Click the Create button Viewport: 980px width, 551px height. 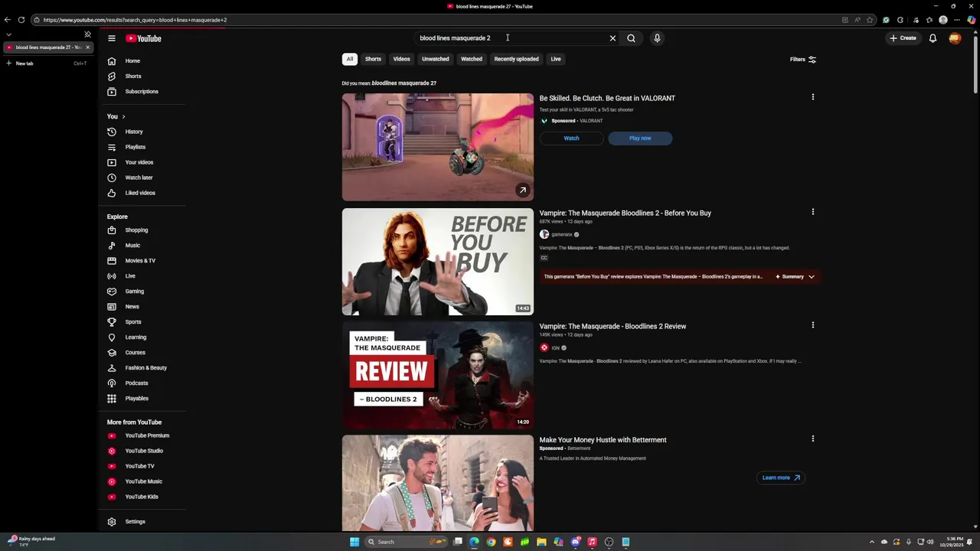point(903,38)
